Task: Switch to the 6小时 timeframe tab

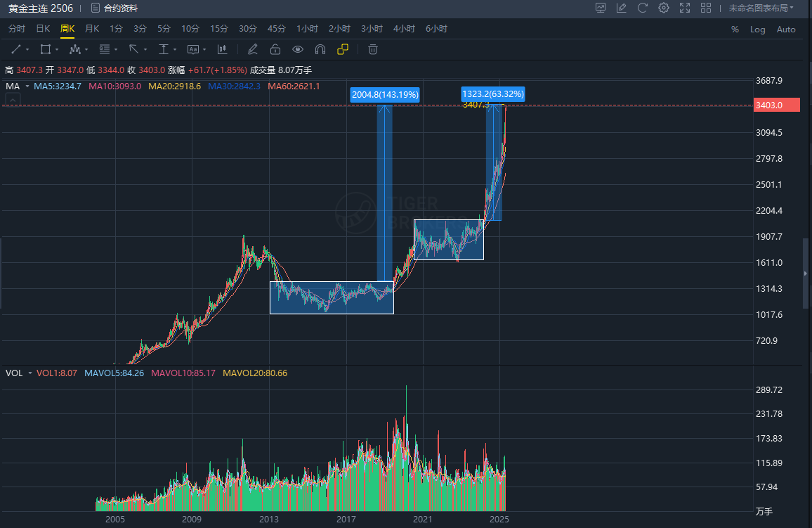Action: 436,29
